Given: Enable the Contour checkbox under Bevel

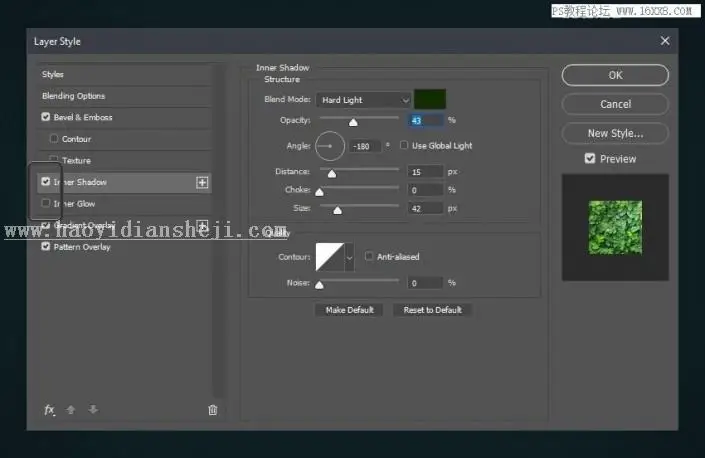Looking at the screenshot, I should 54,138.
